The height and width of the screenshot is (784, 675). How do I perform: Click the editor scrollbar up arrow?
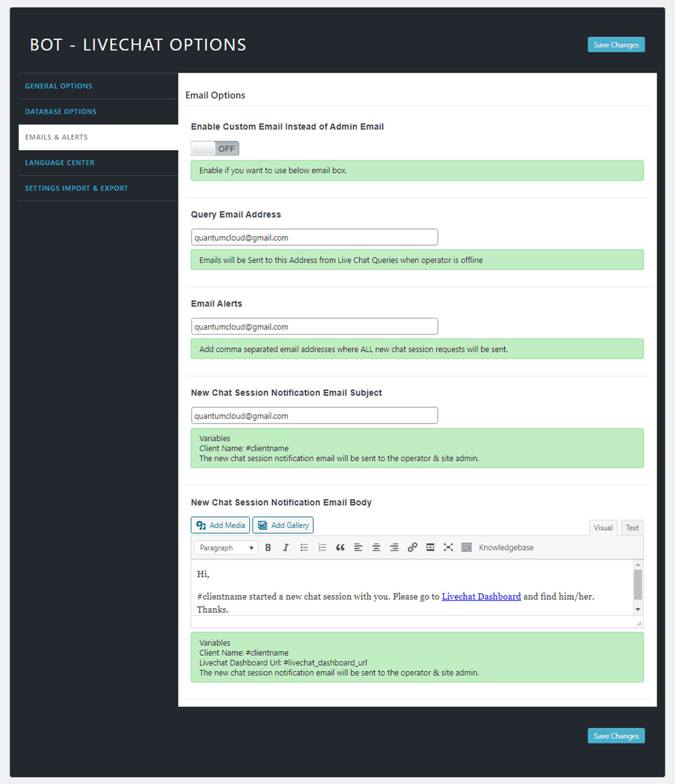click(638, 564)
